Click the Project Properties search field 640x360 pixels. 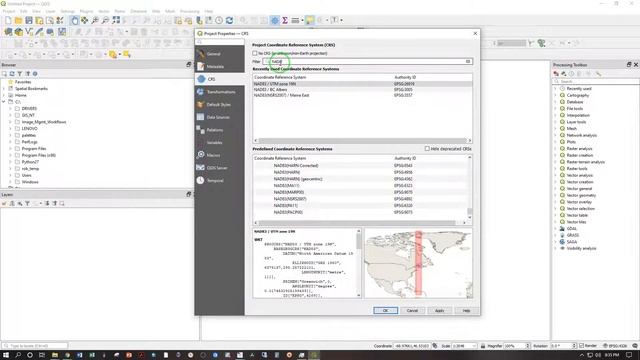(220, 42)
